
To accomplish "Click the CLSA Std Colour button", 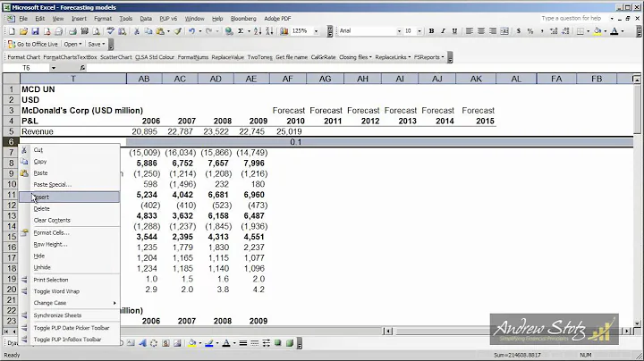I will tap(155, 57).
